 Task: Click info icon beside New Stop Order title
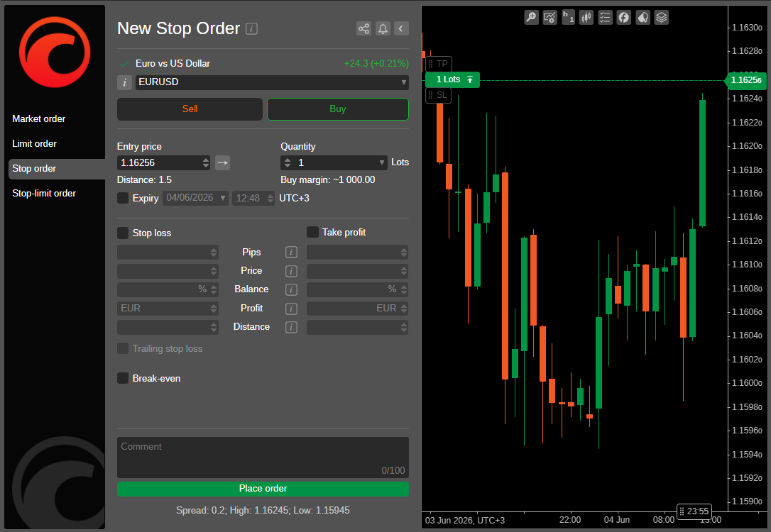[x=252, y=28]
